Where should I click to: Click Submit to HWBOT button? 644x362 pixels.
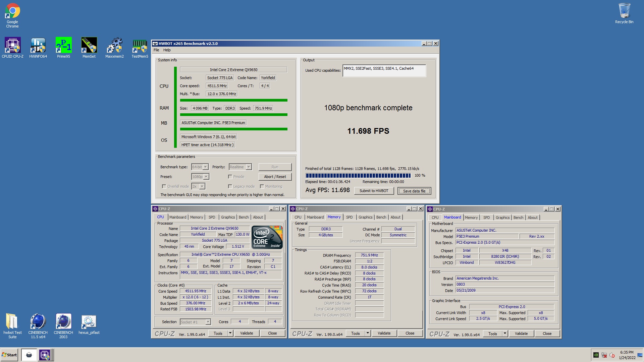pos(374,191)
